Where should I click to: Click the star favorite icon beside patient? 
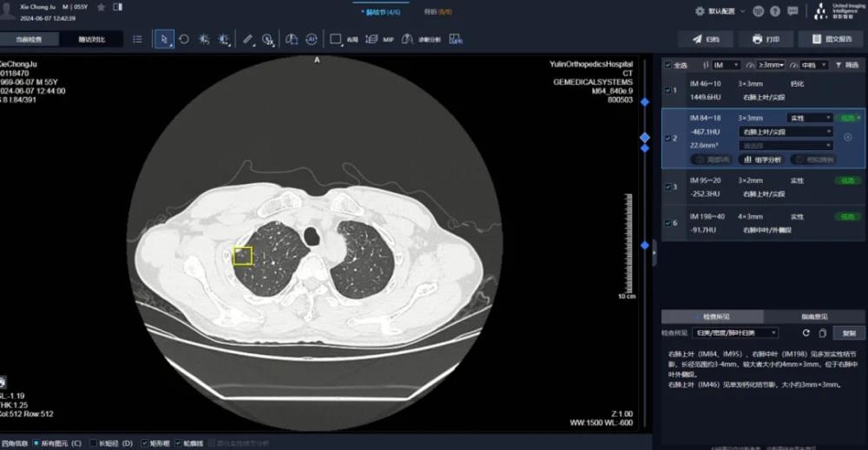pyautogui.click(x=102, y=7)
